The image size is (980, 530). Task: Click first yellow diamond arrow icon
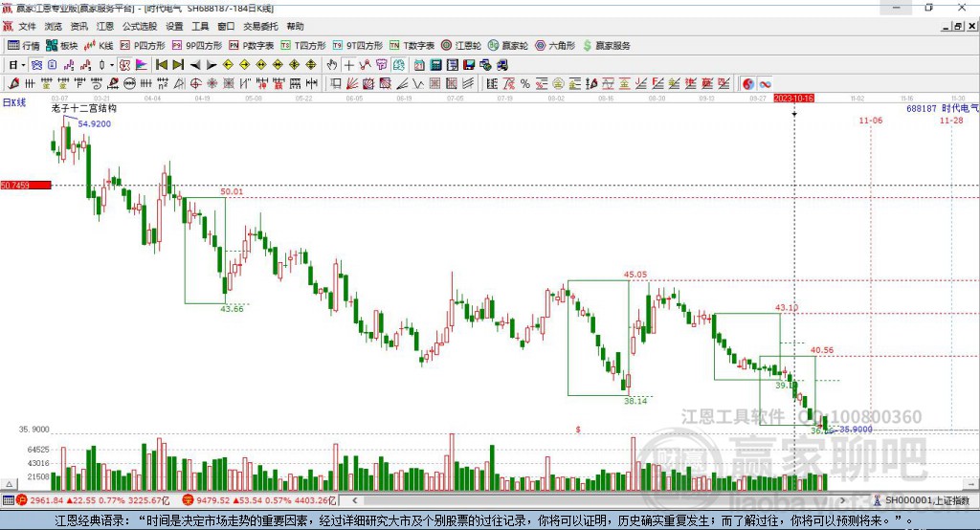(x=228, y=65)
